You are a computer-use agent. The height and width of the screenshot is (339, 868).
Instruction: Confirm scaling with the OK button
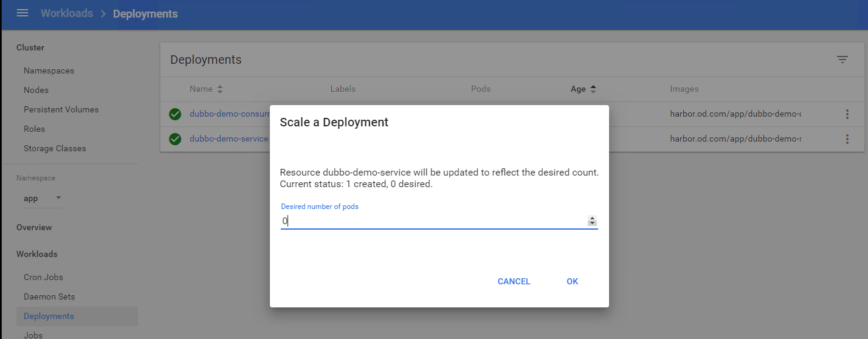(572, 281)
